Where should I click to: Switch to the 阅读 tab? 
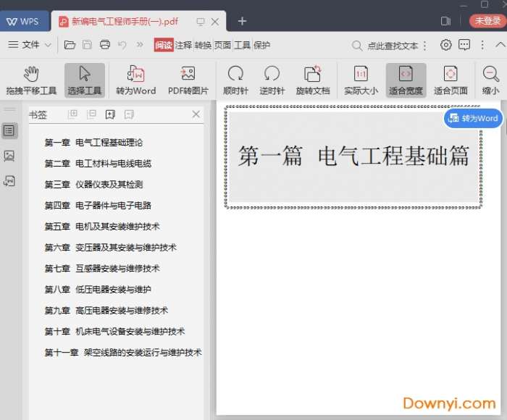164,45
